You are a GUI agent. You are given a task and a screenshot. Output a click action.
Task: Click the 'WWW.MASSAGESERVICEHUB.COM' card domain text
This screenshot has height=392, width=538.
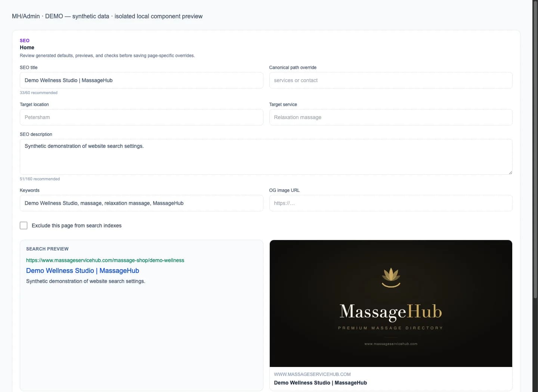click(312, 374)
